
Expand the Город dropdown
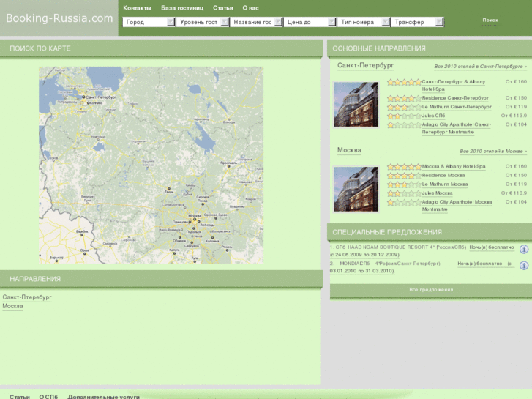pyautogui.click(x=149, y=22)
